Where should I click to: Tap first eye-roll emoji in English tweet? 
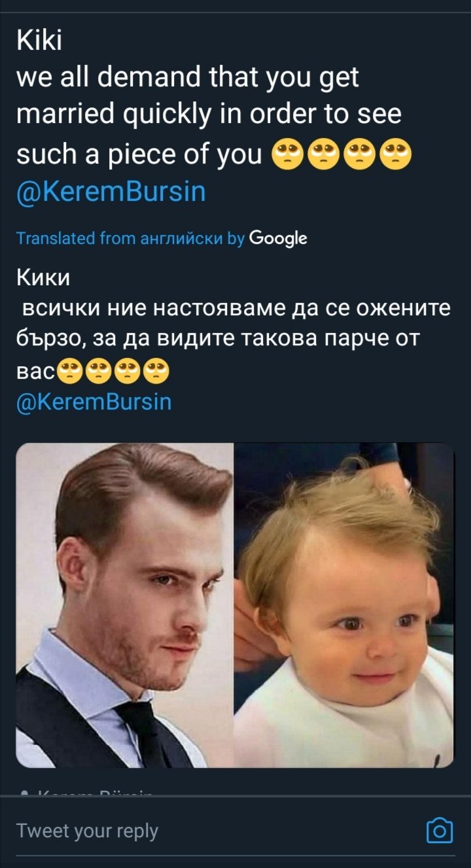click(287, 154)
